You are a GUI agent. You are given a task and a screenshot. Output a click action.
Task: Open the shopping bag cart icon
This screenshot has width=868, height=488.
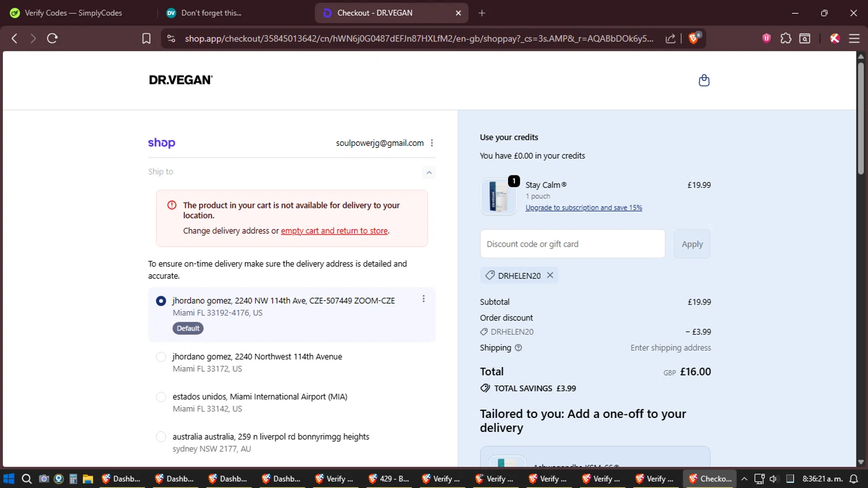tap(704, 80)
